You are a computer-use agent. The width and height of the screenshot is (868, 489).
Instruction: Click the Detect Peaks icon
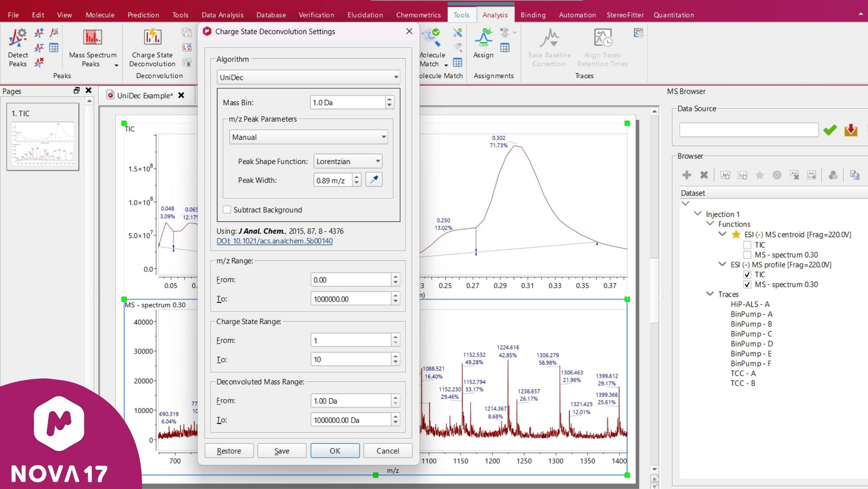[x=18, y=38]
